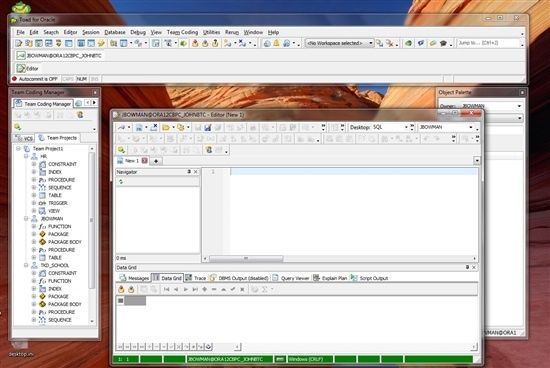Click the cancel X in Data Grid toolbar
This screenshot has width=550, height=368.
click(x=242, y=289)
